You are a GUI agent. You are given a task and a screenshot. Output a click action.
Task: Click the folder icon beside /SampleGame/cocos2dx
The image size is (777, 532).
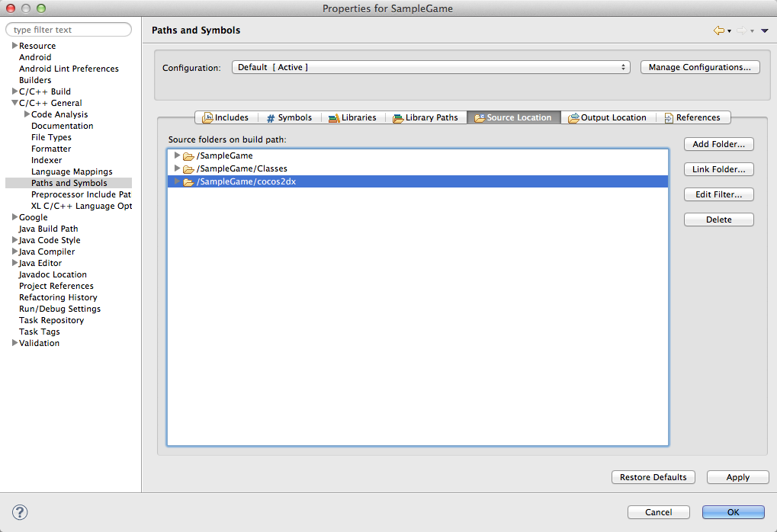pos(187,181)
